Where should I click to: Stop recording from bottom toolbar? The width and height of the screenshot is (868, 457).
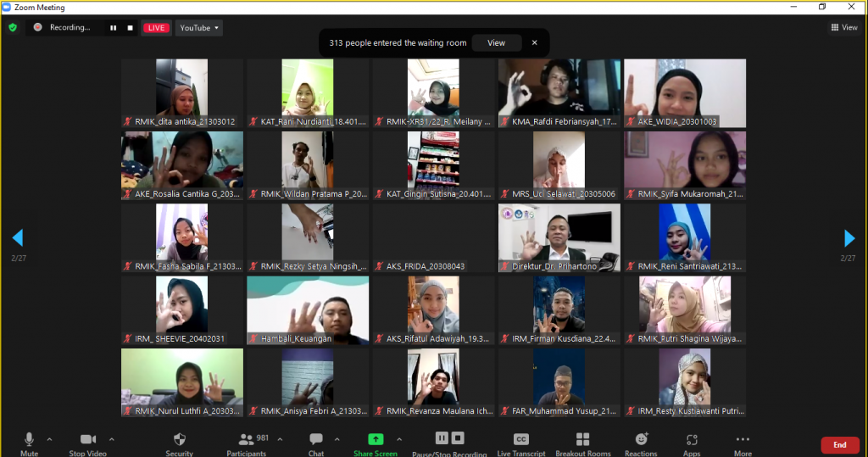(x=458, y=438)
